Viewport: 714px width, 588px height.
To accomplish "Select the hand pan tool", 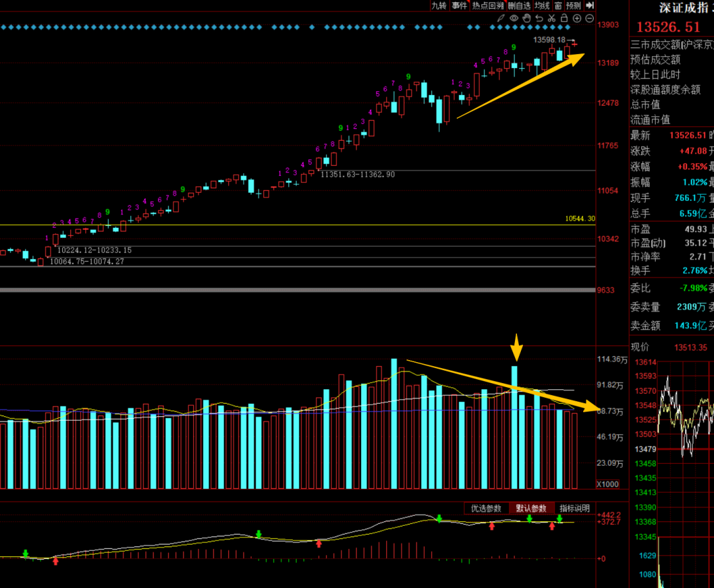I will point(527,18).
